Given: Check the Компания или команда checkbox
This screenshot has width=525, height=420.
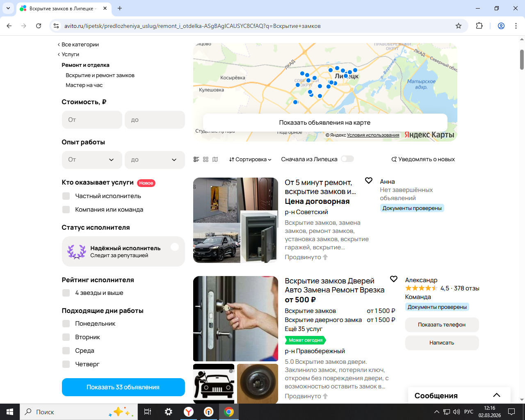Looking at the screenshot, I should pyautogui.click(x=66, y=210).
